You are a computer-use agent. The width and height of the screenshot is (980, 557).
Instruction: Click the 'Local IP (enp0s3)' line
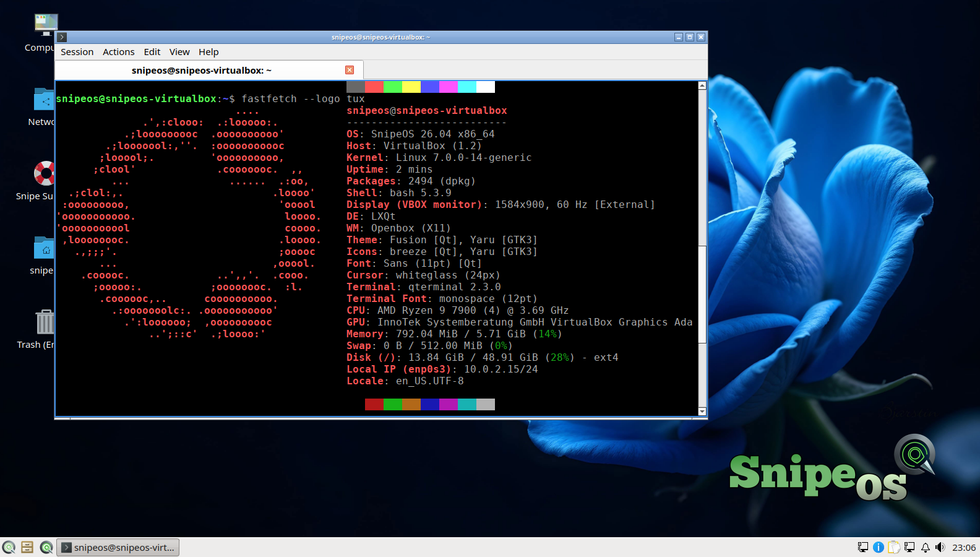click(442, 369)
